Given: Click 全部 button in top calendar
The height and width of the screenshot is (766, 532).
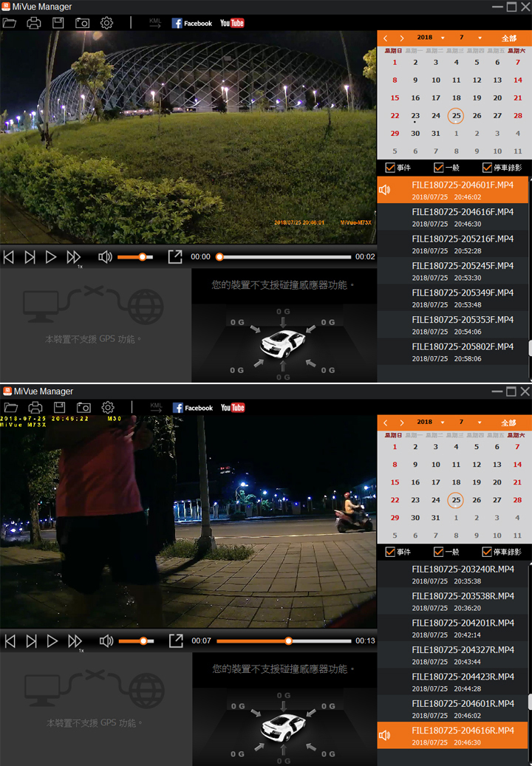Looking at the screenshot, I should pyautogui.click(x=508, y=38).
